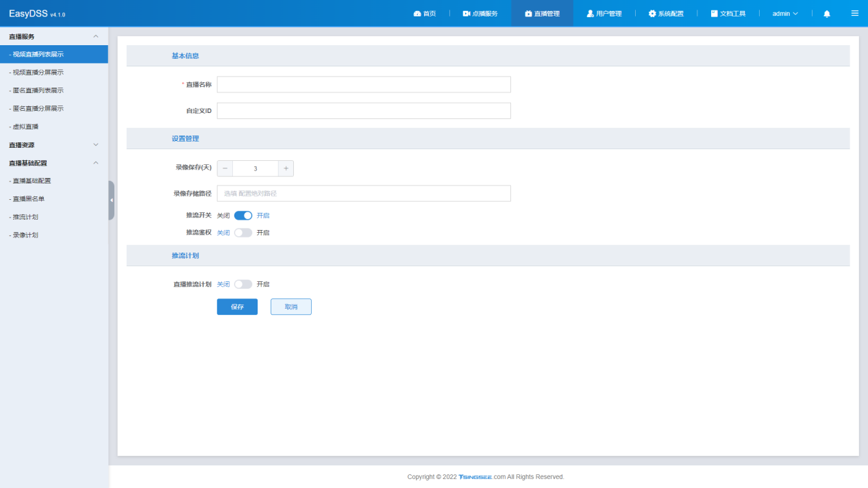Click the video camera icon for 点播服务
This screenshot has width=868, height=488.
tap(467, 14)
